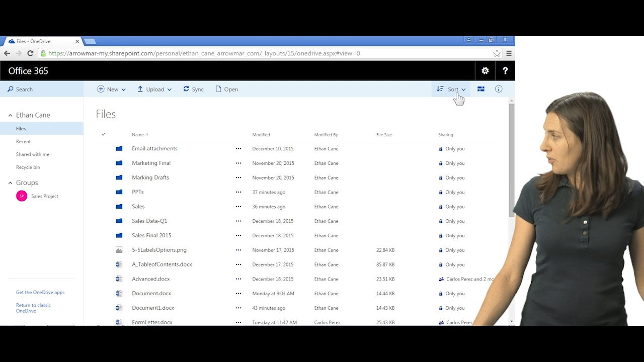Click the vertical scrollbar thumb
644x362 pixels.
point(512,161)
